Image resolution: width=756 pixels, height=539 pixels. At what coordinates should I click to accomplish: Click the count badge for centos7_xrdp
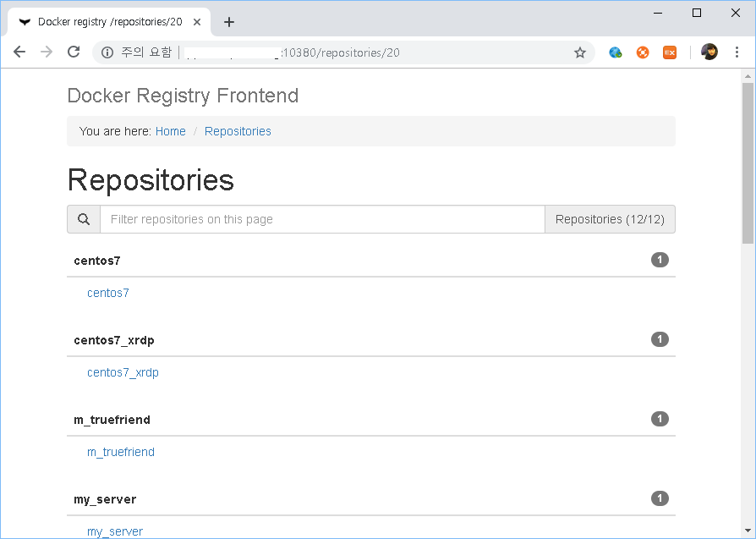point(660,339)
